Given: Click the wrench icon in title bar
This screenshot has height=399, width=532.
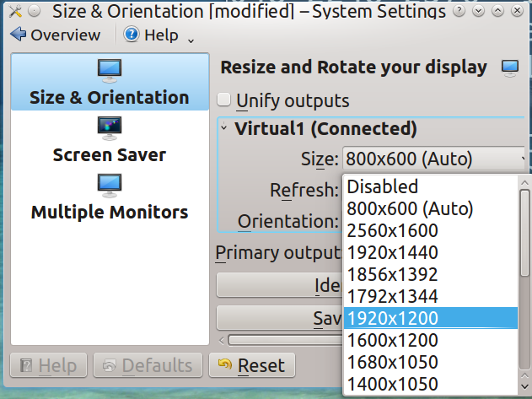Looking at the screenshot, I should 13,12.
